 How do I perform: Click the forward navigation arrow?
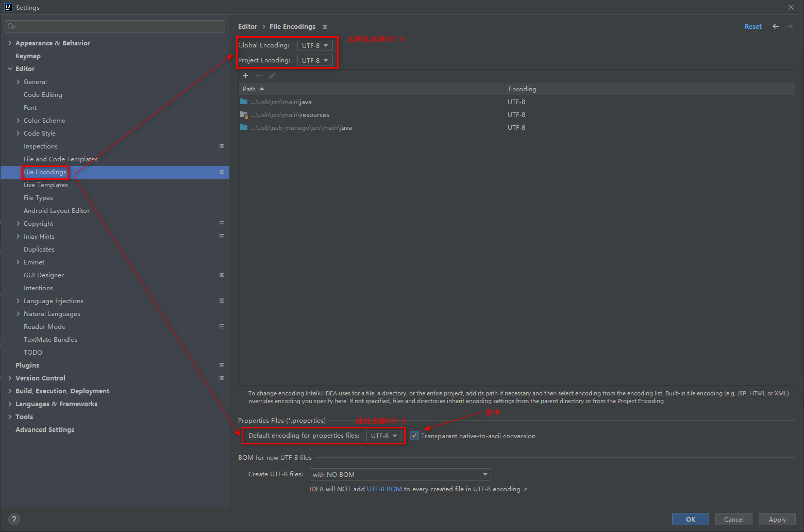click(x=790, y=26)
